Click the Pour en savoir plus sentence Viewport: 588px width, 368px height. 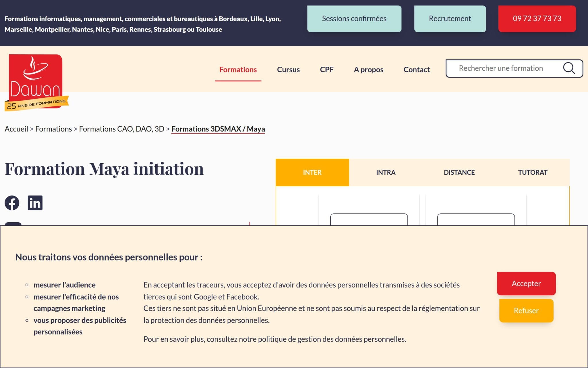(x=275, y=339)
